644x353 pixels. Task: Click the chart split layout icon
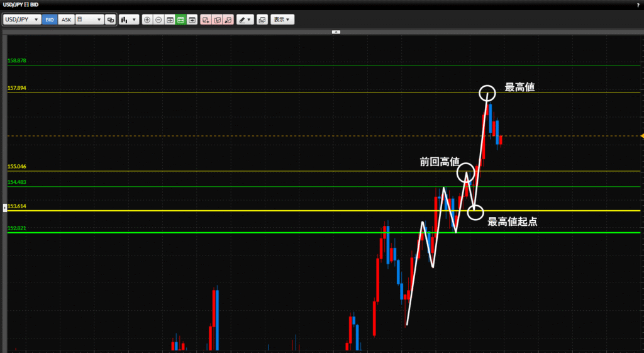[x=170, y=20]
